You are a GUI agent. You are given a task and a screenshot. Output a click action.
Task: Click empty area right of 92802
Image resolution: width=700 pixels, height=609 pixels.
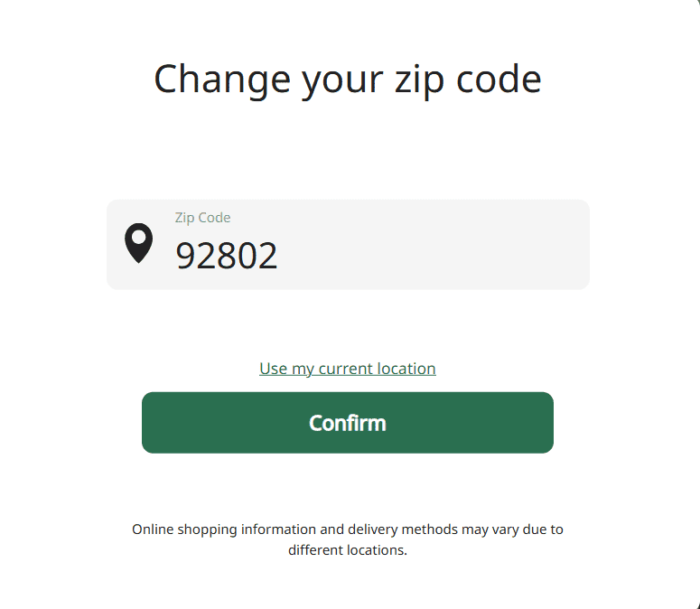tap(434, 257)
